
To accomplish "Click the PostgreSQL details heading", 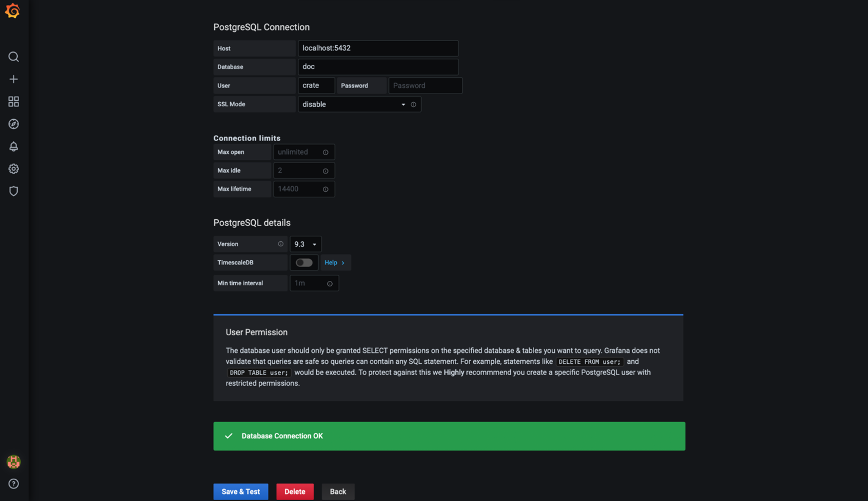I will [252, 223].
